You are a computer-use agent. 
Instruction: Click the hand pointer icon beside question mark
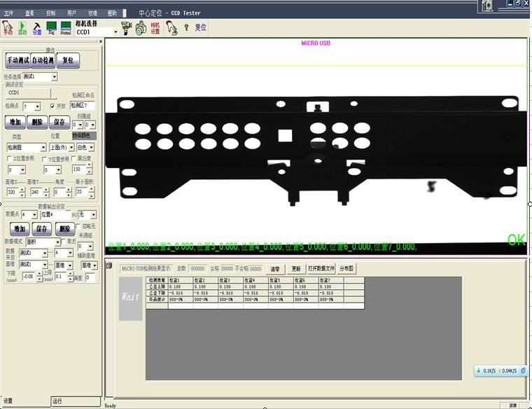pos(171,28)
